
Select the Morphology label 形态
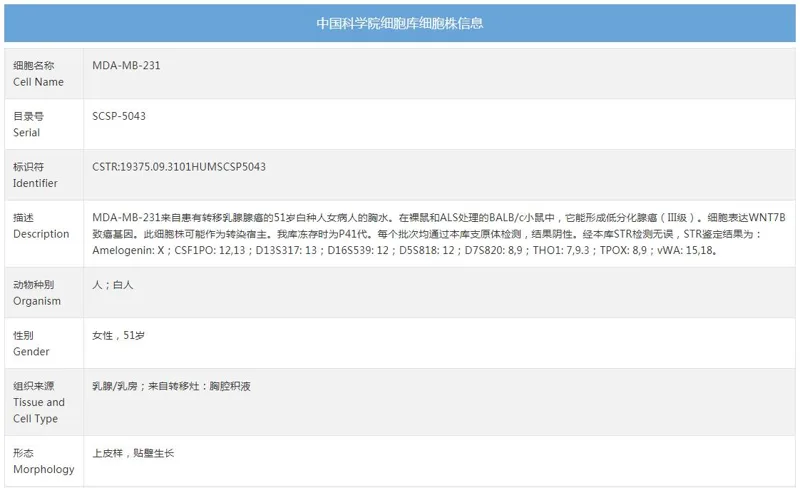tap(23, 453)
